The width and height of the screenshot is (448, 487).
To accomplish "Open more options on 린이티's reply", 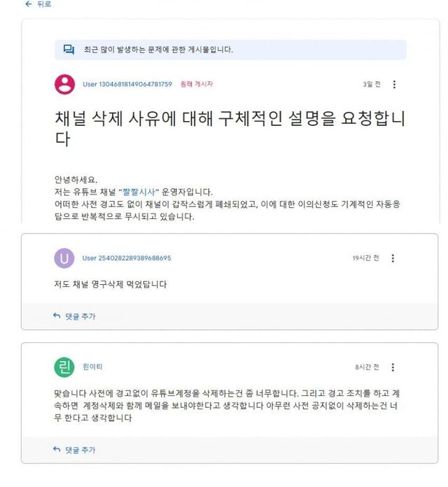I will click(x=393, y=367).
